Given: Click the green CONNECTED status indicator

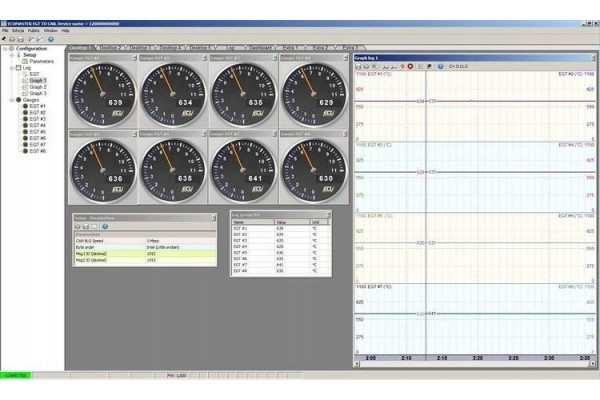Looking at the screenshot, I should point(16,376).
